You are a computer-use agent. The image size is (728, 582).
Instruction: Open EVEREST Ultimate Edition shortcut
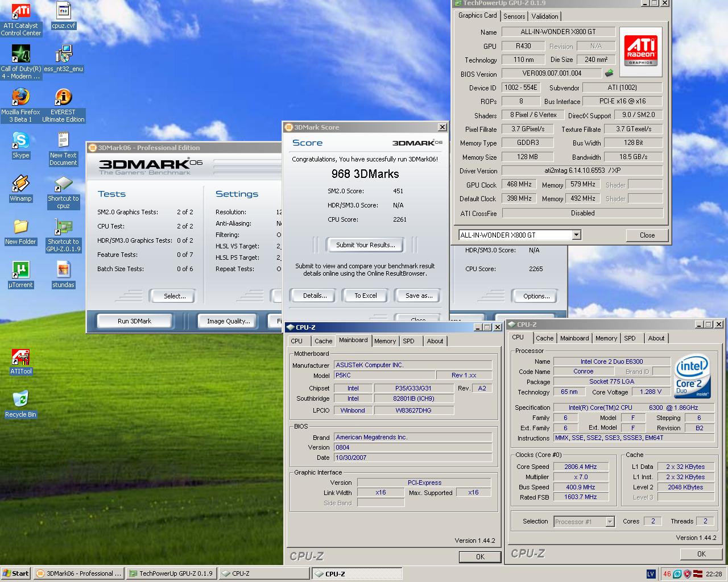(x=63, y=106)
